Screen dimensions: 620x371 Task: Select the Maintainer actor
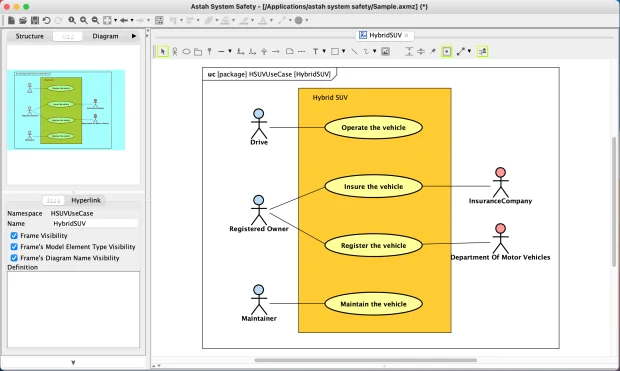[x=259, y=303]
